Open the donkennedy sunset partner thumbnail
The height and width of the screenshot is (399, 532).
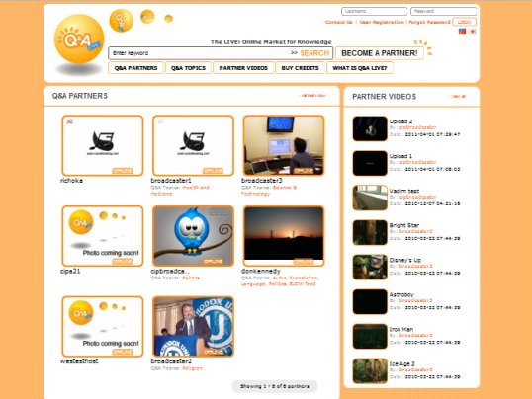tap(284, 236)
